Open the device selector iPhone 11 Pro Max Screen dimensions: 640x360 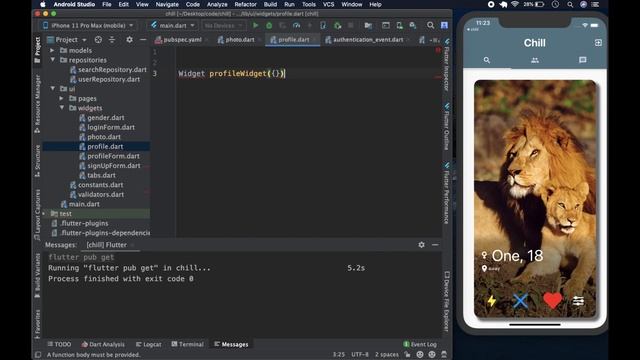click(x=88, y=25)
